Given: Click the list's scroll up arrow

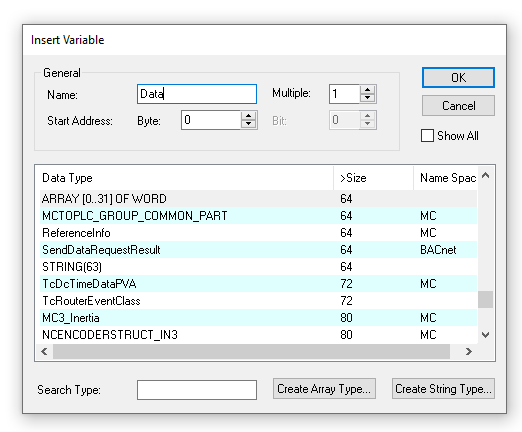Looking at the screenshot, I should [x=486, y=175].
